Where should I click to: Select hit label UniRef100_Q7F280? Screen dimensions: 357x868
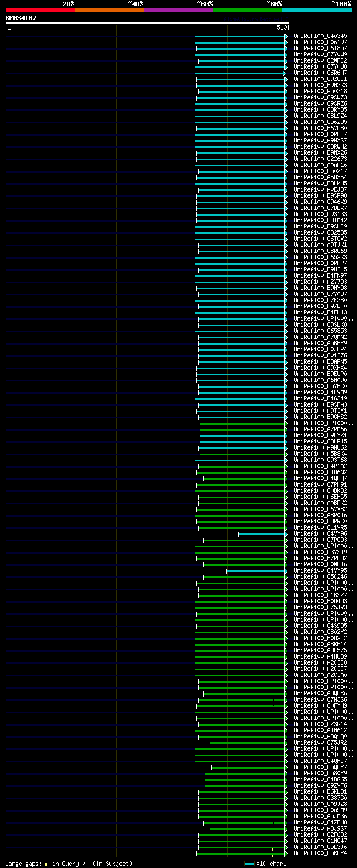[320, 300]
